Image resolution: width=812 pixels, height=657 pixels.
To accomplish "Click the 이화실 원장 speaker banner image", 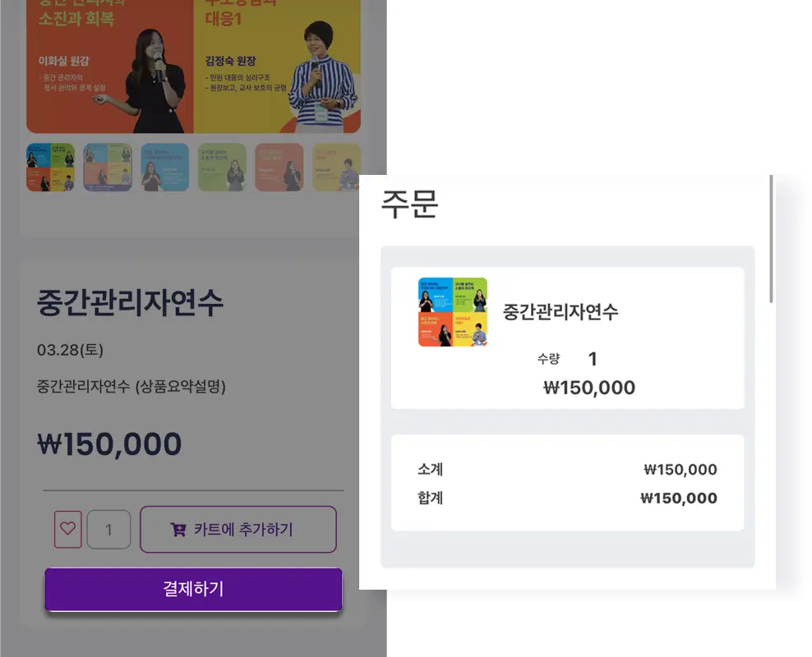I will 110,66.
